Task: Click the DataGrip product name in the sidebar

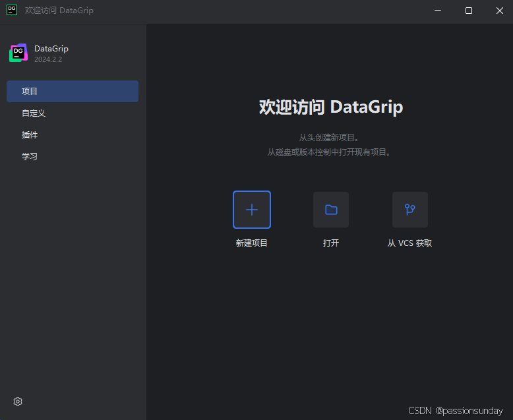Action: [x=51, y=49]
